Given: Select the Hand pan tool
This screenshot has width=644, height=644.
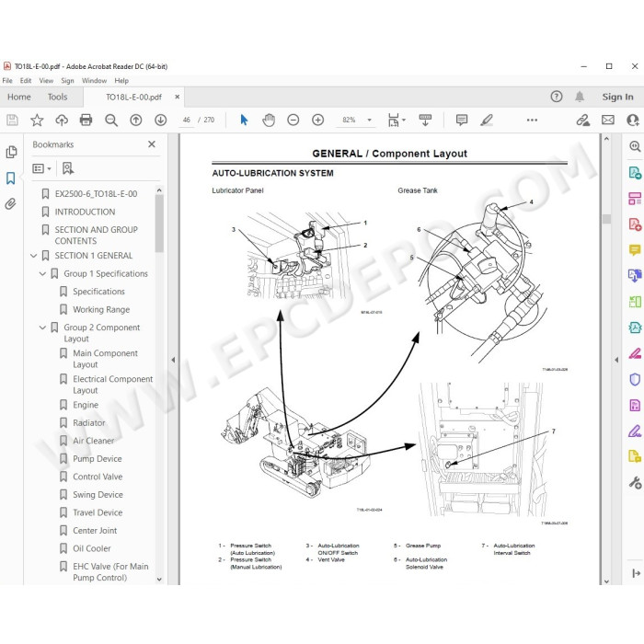Looking at the screenshot, I should click(269, 120).
